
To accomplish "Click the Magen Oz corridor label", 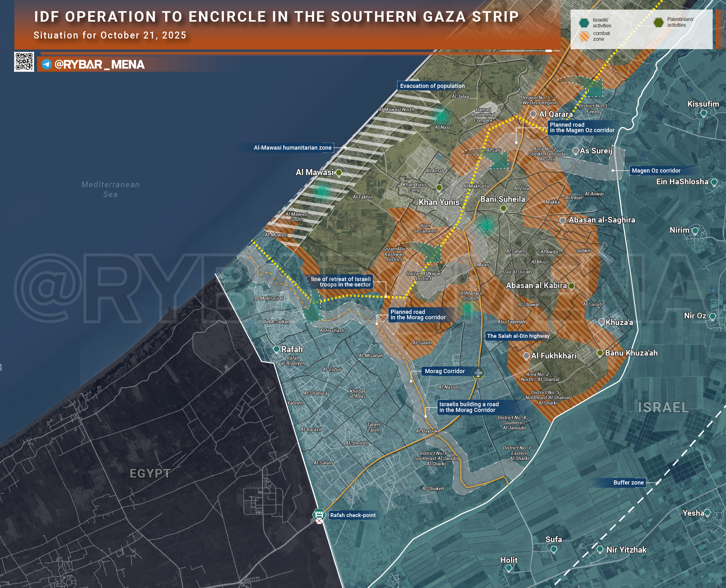I will point(656,171).
